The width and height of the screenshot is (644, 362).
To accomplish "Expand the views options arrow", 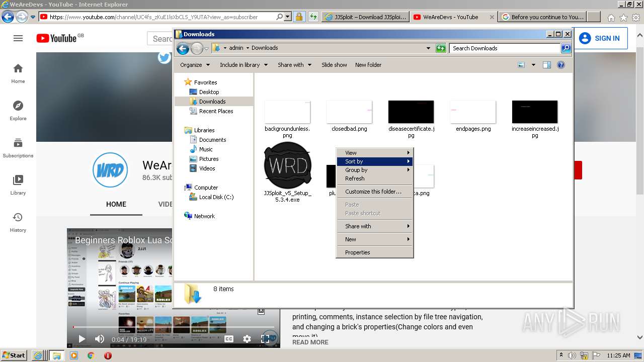I will [x=533, y=65].
